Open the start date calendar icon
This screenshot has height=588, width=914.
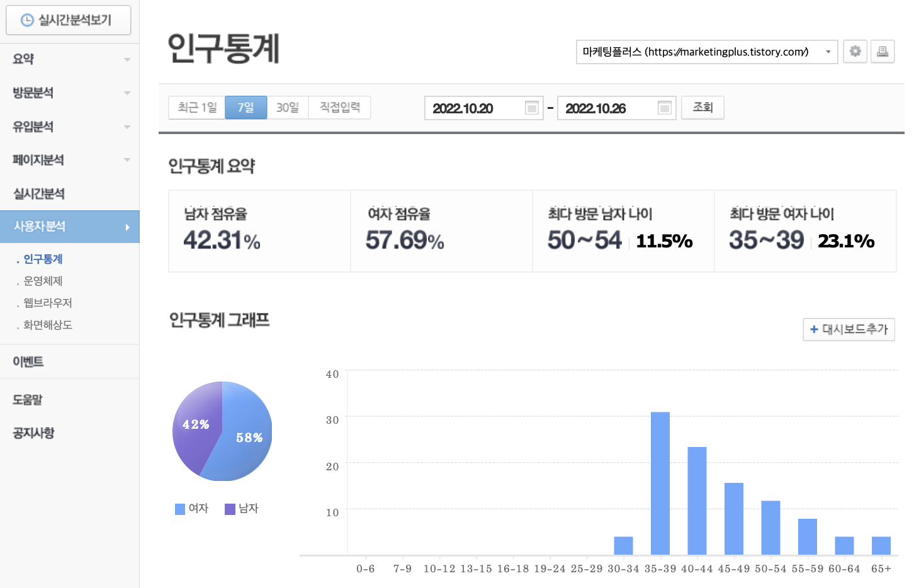[x=532, y=108]
